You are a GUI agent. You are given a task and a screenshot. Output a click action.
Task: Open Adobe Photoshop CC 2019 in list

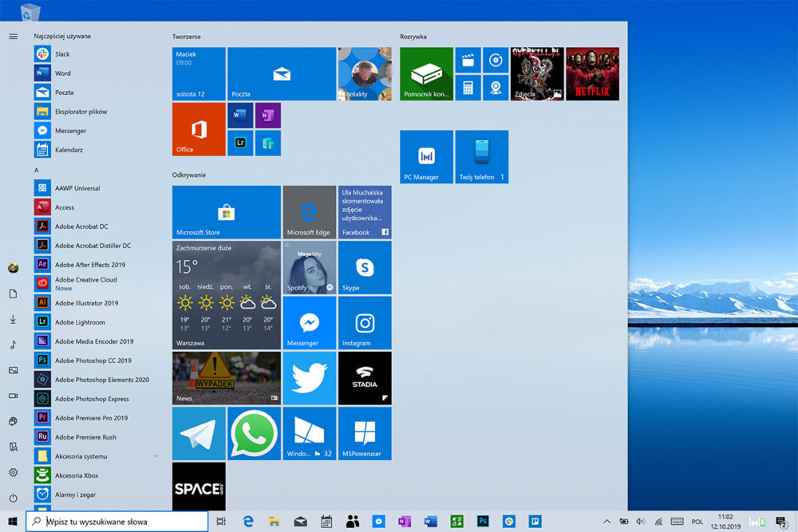click(x=97, y=361)
